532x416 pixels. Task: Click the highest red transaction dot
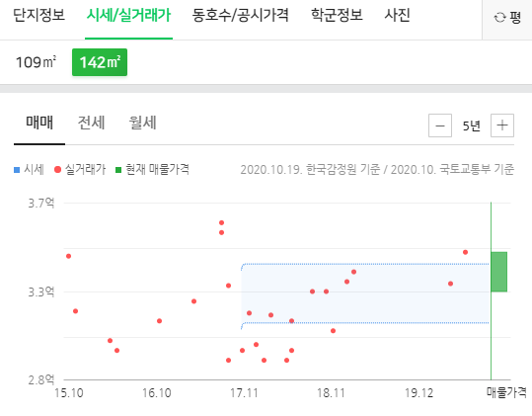point(221,222)
